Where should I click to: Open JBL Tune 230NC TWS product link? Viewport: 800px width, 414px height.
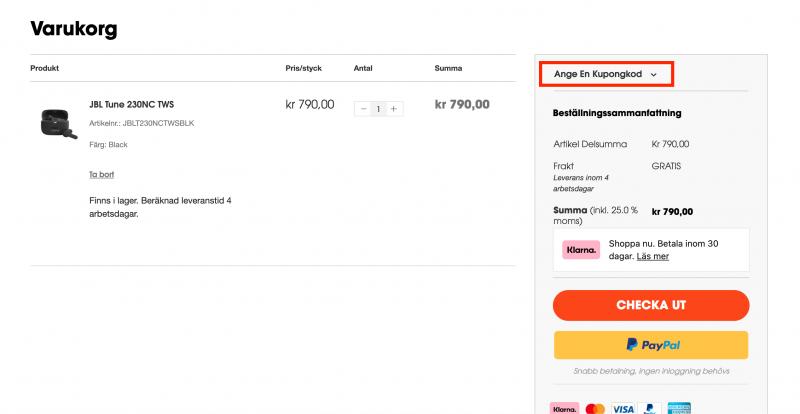(x=132, y=104)
